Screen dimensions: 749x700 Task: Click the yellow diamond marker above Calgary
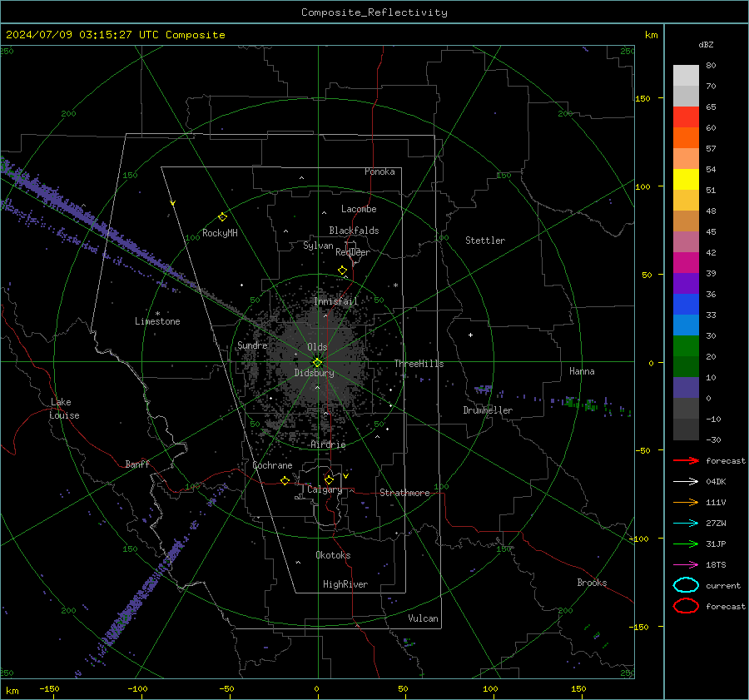(329, 479)
